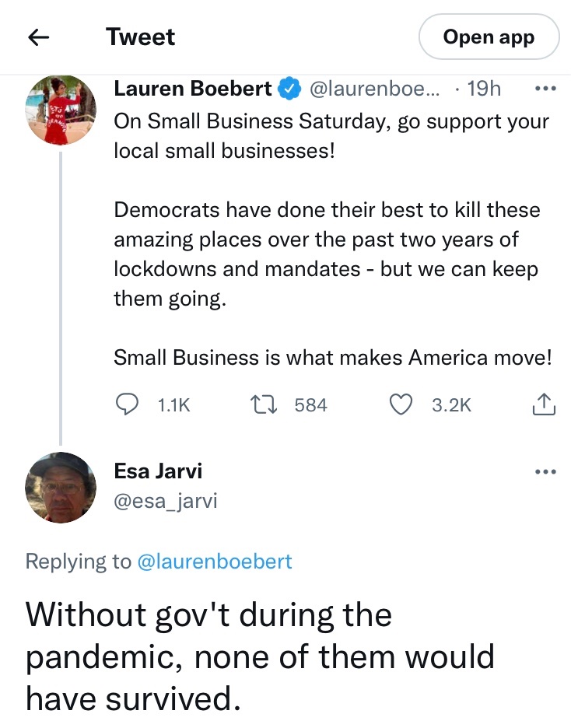
Task: Retweet Lauren Boebert's tweet
Action: click(257, 404)
